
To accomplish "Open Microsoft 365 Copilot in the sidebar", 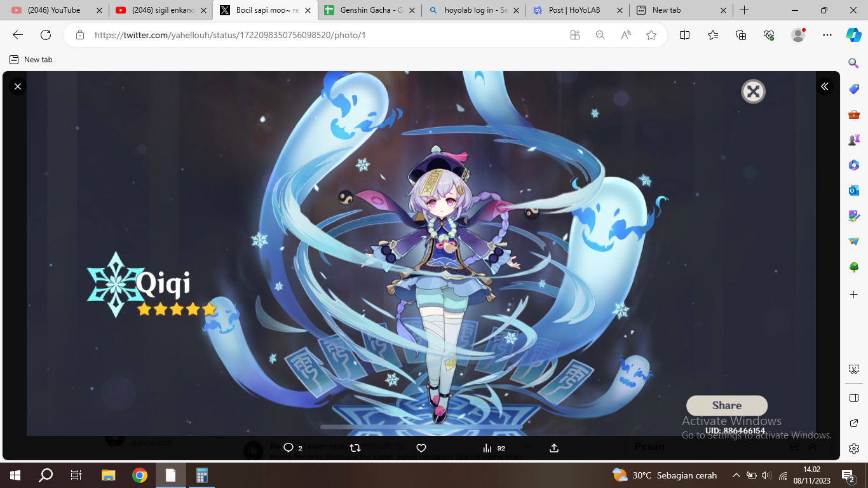I will (853, 164).
